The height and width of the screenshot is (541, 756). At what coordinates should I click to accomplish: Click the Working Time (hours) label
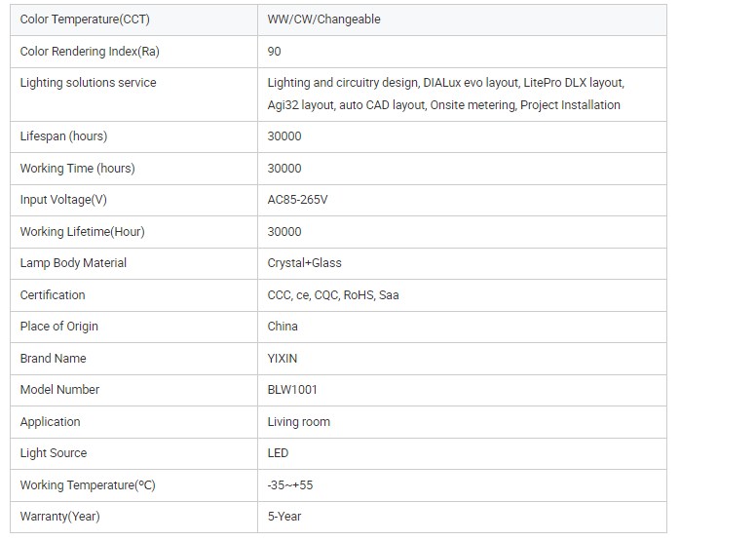coord(77,169)
